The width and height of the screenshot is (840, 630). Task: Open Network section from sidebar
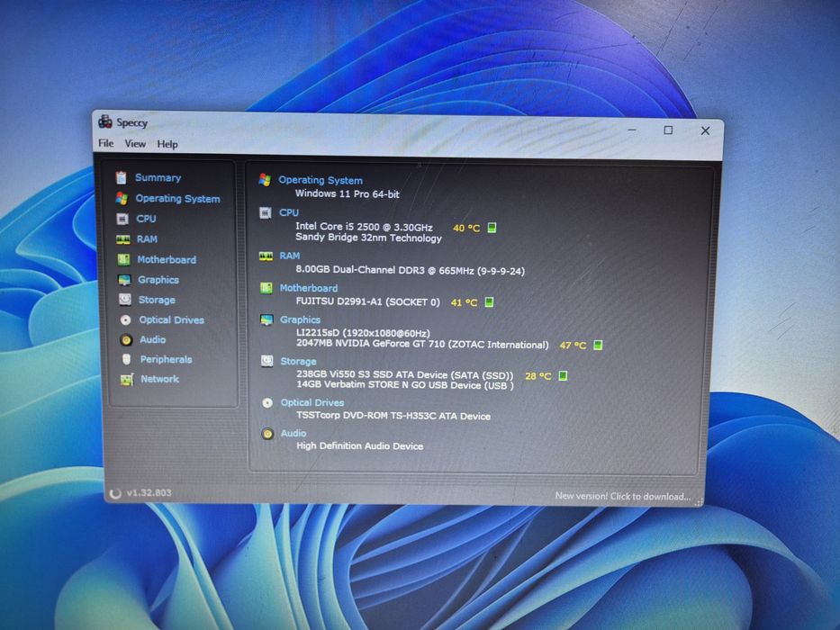point(160,379)
